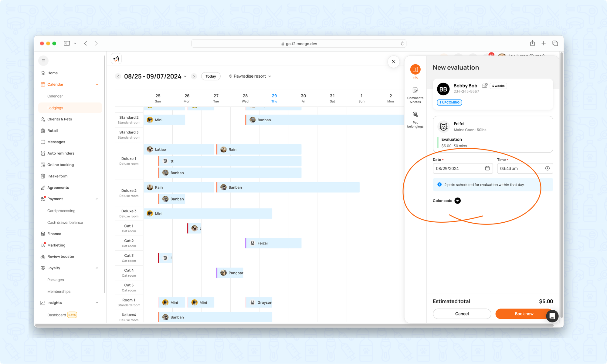
Task: Open the date range dropdown chevron
Action: point(185,76)
